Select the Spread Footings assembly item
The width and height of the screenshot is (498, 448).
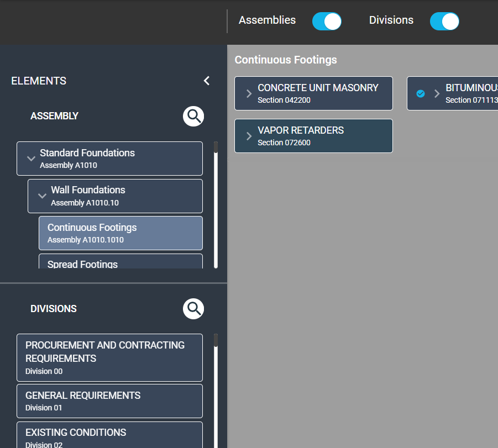click(120, 262)
